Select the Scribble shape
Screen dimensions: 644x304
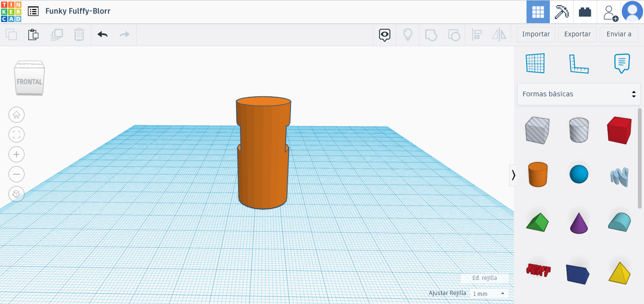click(x=619, y=176)
